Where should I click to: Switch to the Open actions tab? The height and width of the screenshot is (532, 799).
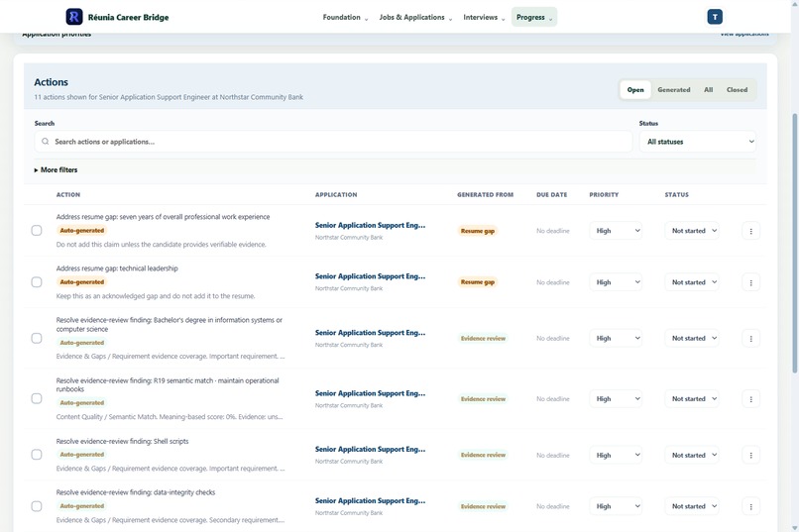click(x=635, y=89)
